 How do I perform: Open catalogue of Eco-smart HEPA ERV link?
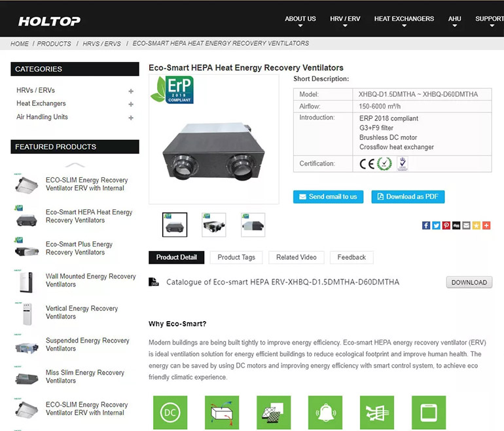(x=283, y=282)
